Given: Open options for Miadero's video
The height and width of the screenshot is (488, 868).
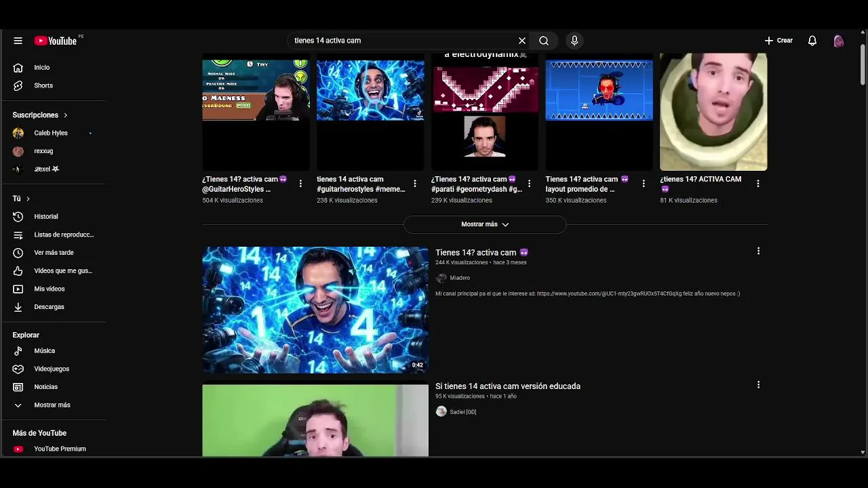Looking at the screenshot, I should 758,251.
